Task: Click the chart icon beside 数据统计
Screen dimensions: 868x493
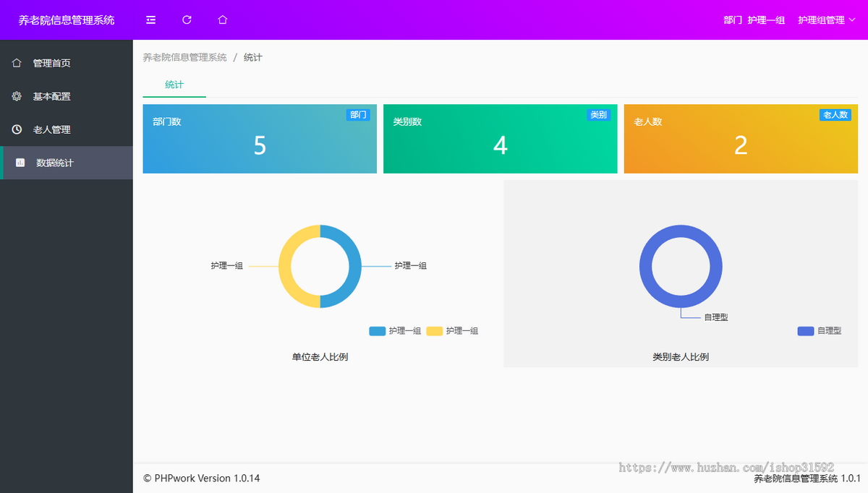Action: [20, 163]
